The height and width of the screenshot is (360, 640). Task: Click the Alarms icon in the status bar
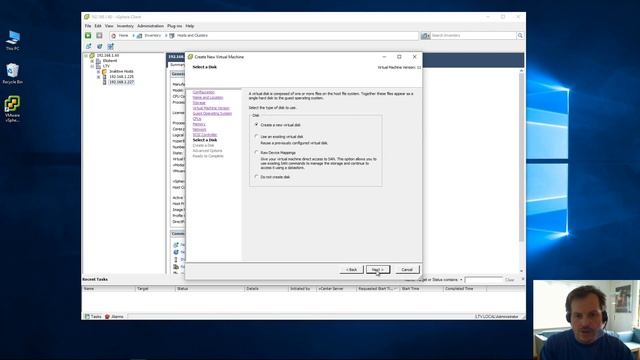[x=107, y=316]
